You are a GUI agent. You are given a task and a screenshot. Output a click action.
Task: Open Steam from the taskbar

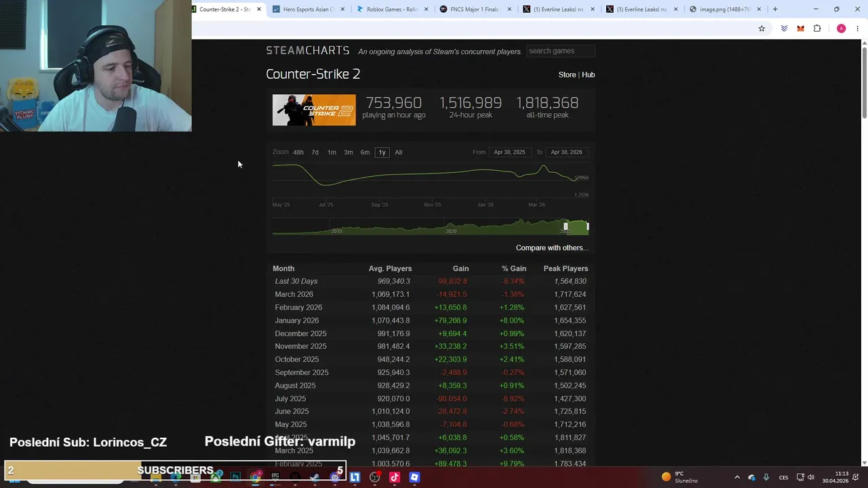click(x=315, y=477)
